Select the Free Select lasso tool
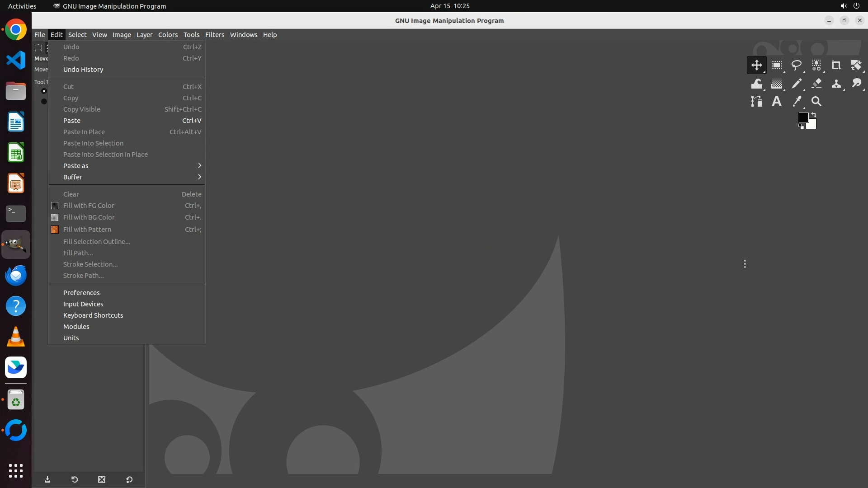 797,66
